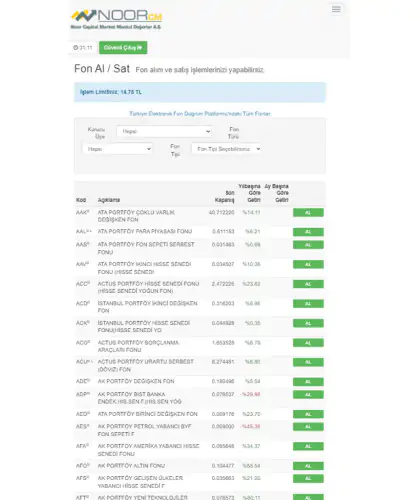Click fund code ADP
This screenshot has width=420, height=500.
click(83, 394)
